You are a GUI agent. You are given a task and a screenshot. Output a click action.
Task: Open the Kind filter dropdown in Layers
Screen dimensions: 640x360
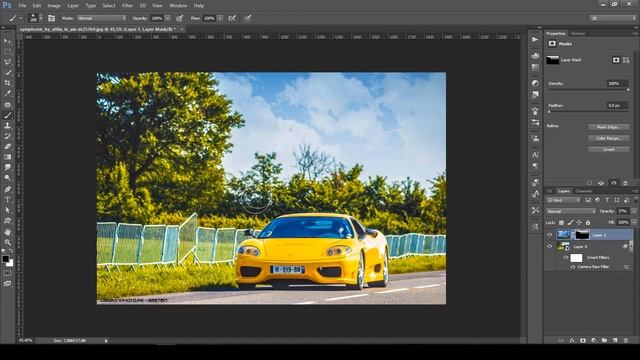(x=563, y=200)
